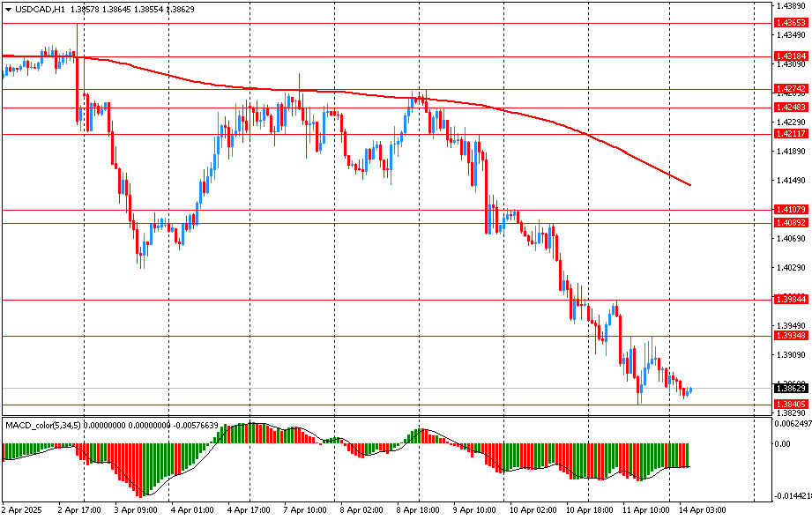Viewport: 812px width, 520px height.
Task: Click the 3 Apr 09:00 time axis label
Action: [x=136, y=510]
